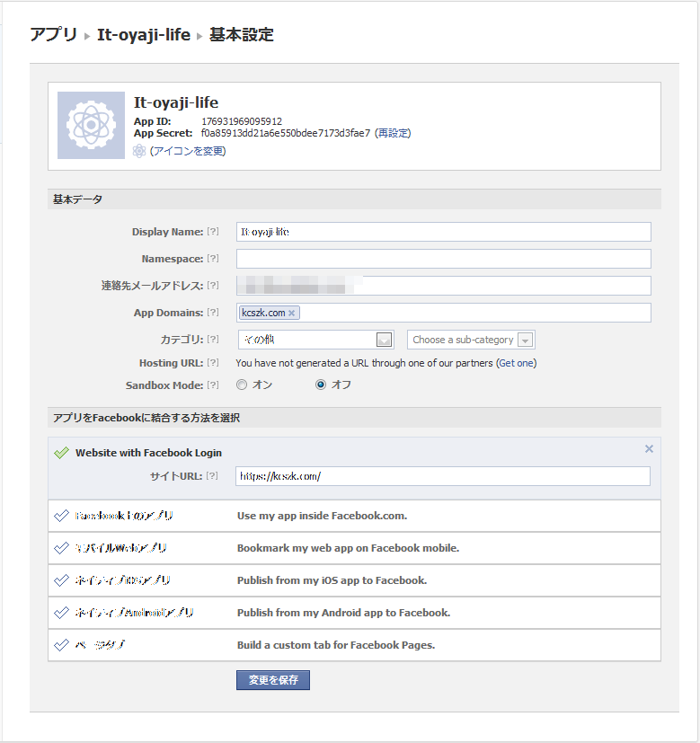Go to アプリ in the breadcrumb

[54, 35]
